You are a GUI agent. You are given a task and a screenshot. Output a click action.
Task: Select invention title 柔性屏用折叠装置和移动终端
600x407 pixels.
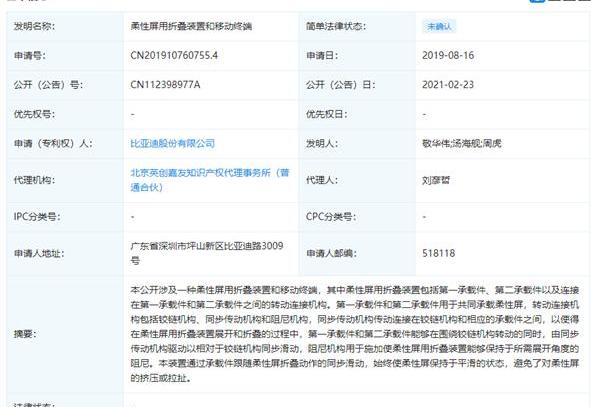191,26
